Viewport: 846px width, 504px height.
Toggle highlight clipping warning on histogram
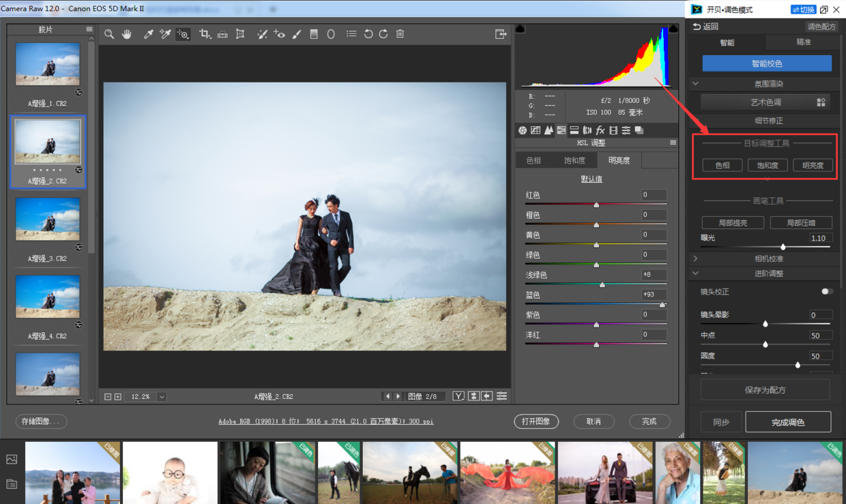tap(673, 29)
